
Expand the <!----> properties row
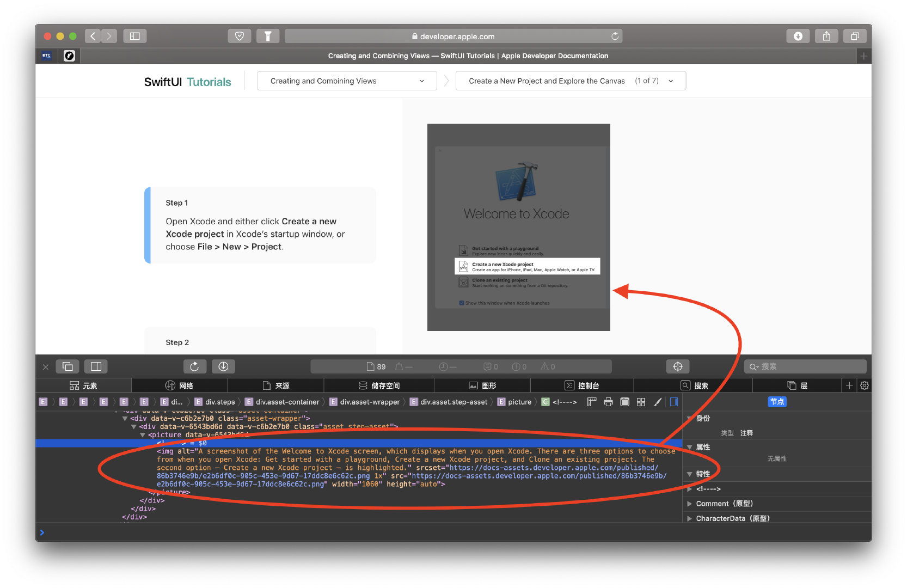click(690, 489)
